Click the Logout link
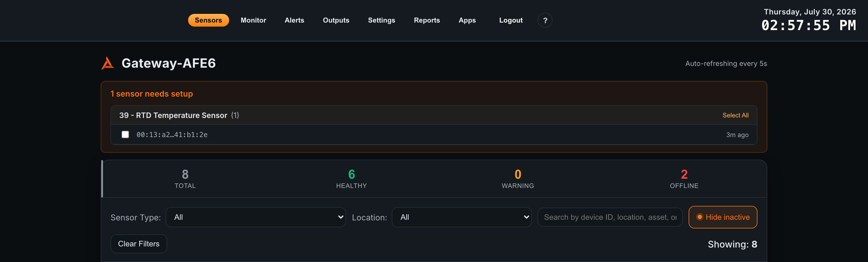The width and height of the screenshot is (868, 262). pyautogui.click(x=510, y=20)
